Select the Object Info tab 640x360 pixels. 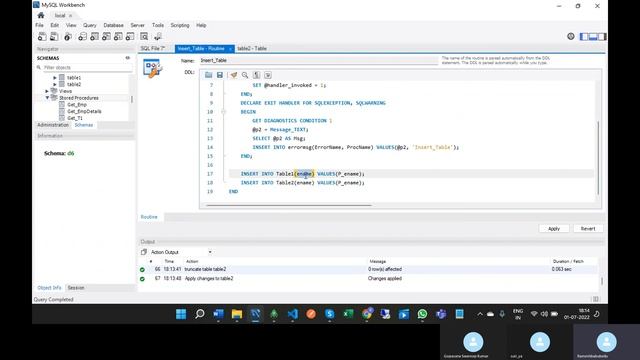tap(49, 288)
